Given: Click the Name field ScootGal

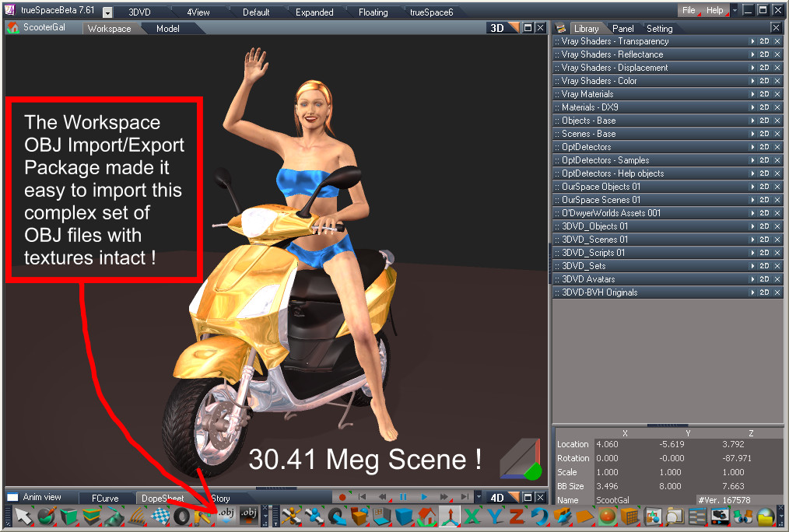Looking at the screenshot, I should point(644,500).
